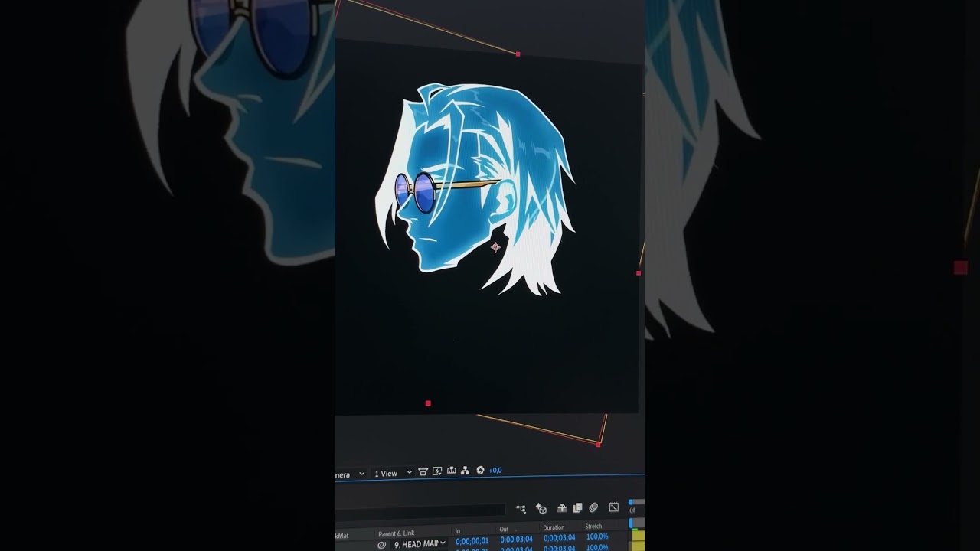
Task: Open the 3D camera view dropdown
Action: [x=351, y=474]
